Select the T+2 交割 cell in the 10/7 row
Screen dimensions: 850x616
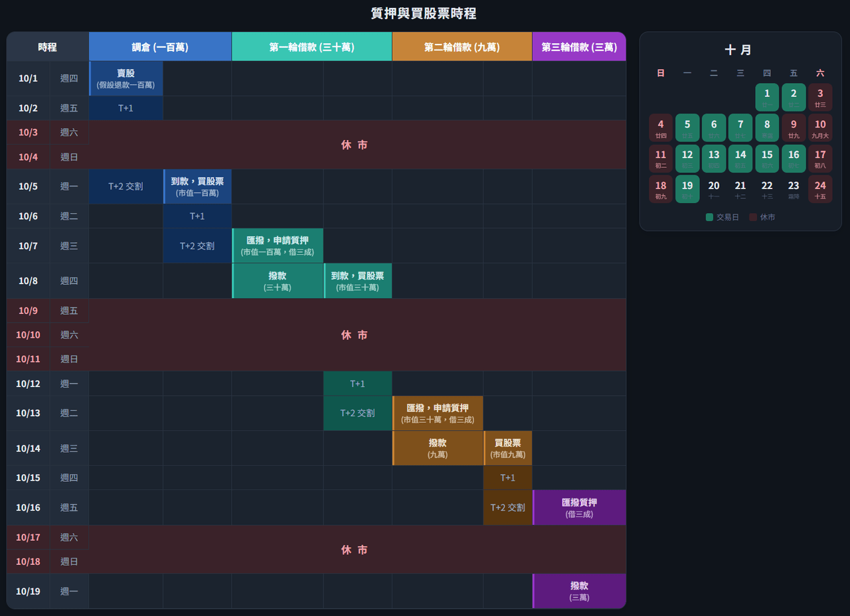pos(197,246)
